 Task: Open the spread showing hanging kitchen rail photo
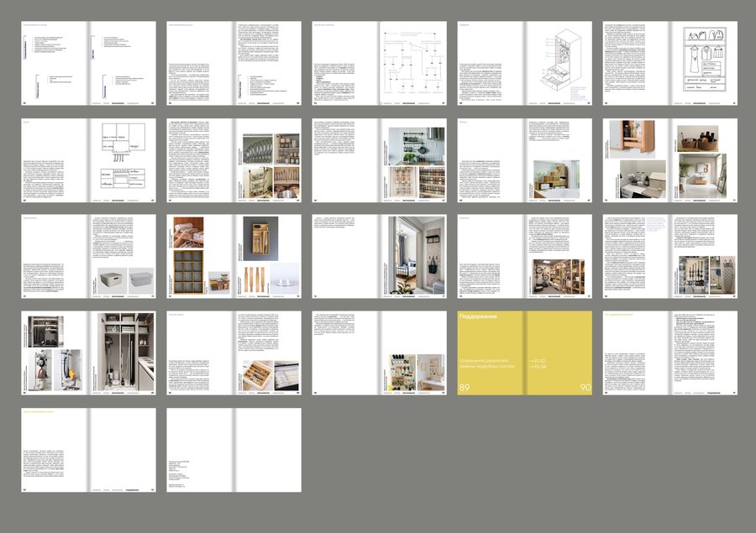tap(379, 160)
